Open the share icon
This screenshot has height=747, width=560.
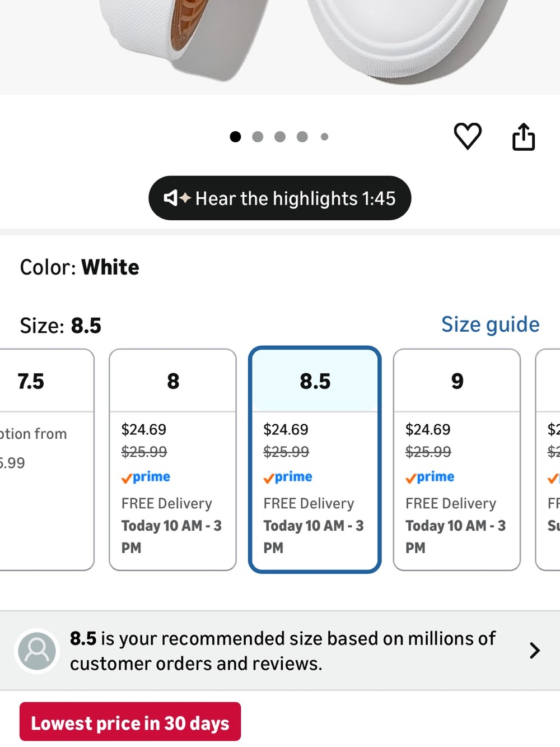[x=524, y=137]
